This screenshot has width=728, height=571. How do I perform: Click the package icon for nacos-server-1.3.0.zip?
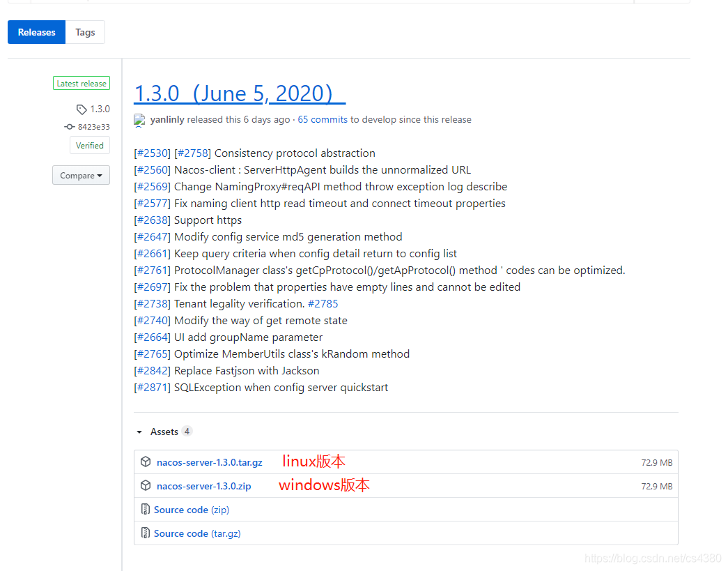(x=146, y=485)
